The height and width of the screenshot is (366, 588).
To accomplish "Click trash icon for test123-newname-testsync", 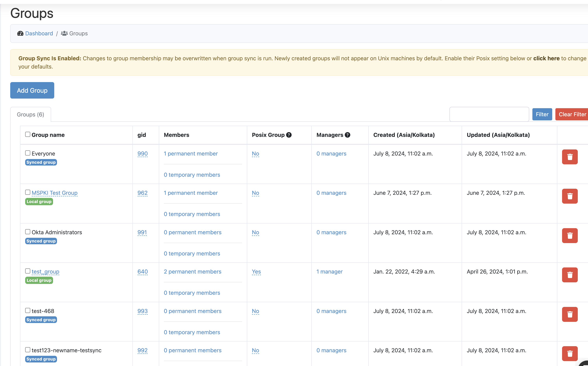I will (570, 354).
